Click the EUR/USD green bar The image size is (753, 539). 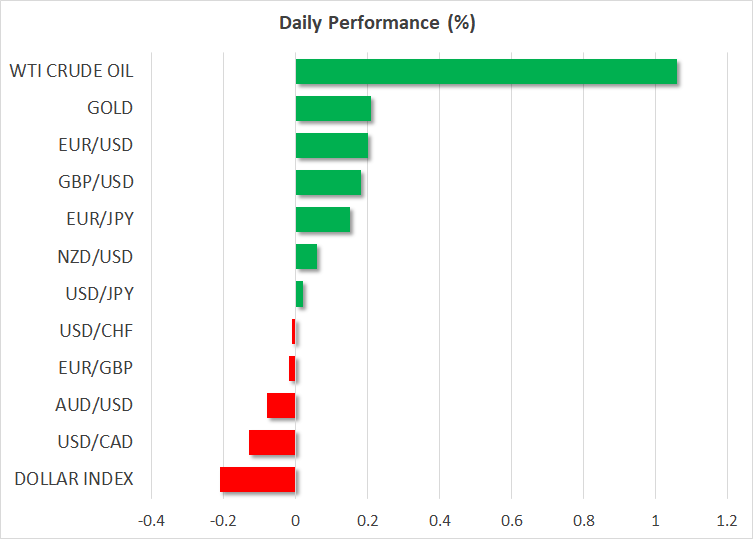point(331,146)
